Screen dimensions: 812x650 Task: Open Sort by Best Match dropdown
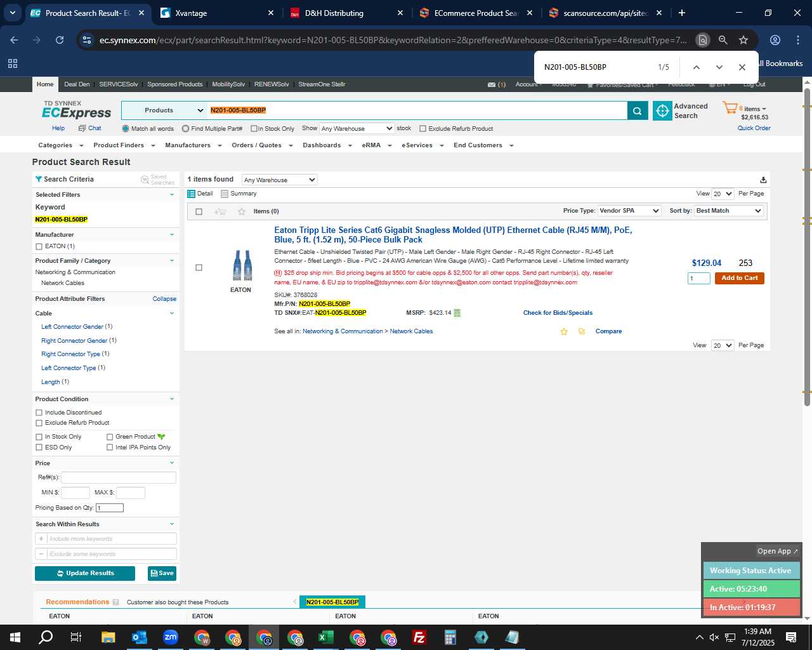[728, 211]
